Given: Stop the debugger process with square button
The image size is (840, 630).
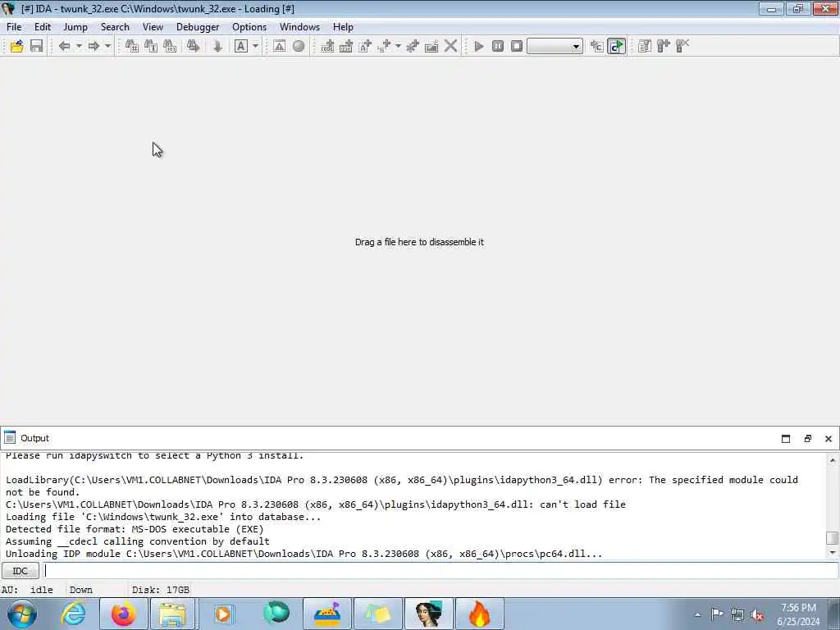Looking at the screenshot, I should coord(517,46).
